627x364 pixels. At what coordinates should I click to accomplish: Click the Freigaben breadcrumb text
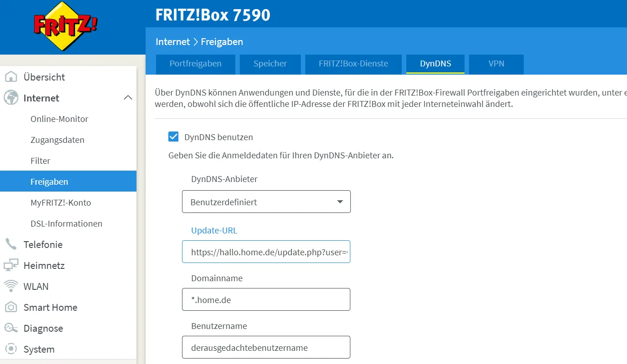click(x=222, y=42)
